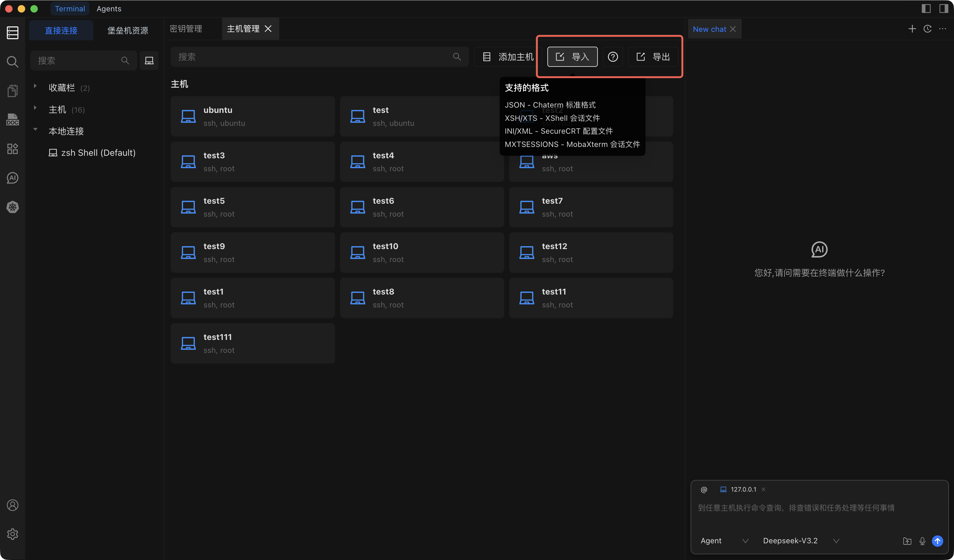Open the AI chat sidebar icon
954x560 pixels.
click(13, 178)
